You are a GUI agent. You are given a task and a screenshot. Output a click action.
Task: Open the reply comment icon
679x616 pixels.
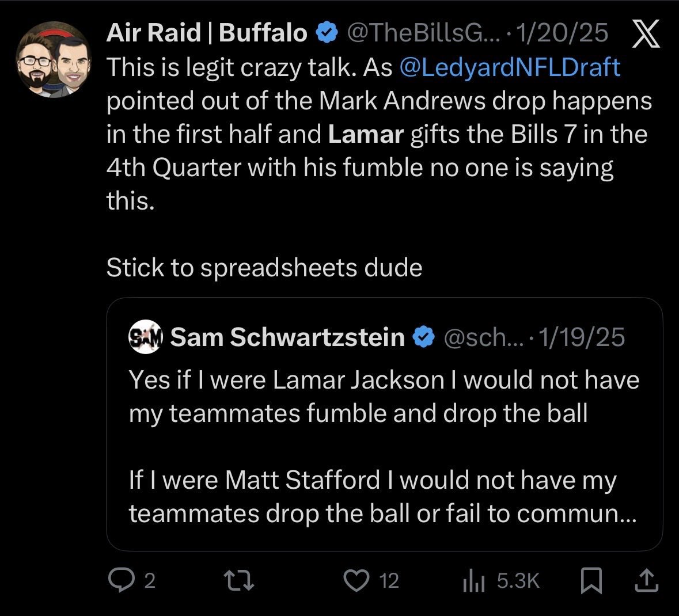(119, 580)
